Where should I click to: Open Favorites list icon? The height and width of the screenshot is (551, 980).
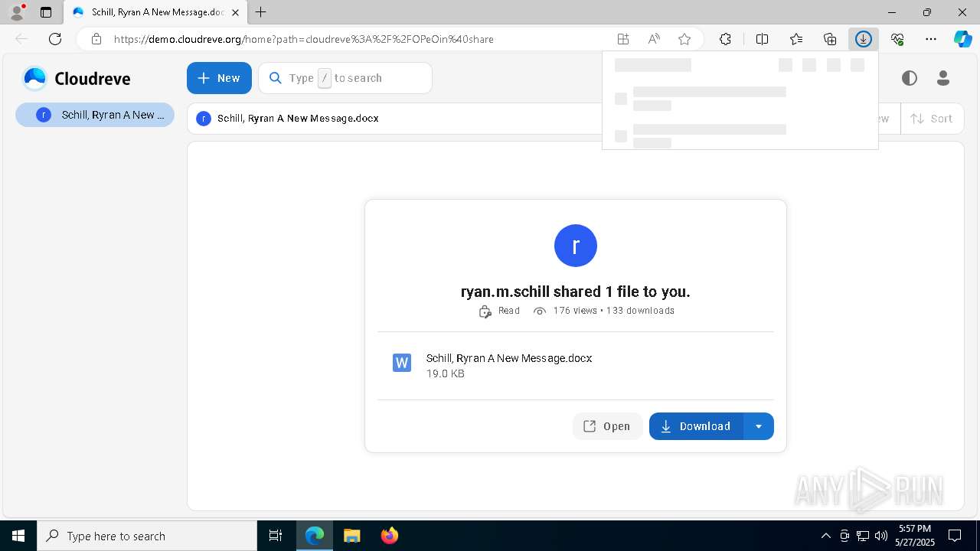click(x=796, y=39)
